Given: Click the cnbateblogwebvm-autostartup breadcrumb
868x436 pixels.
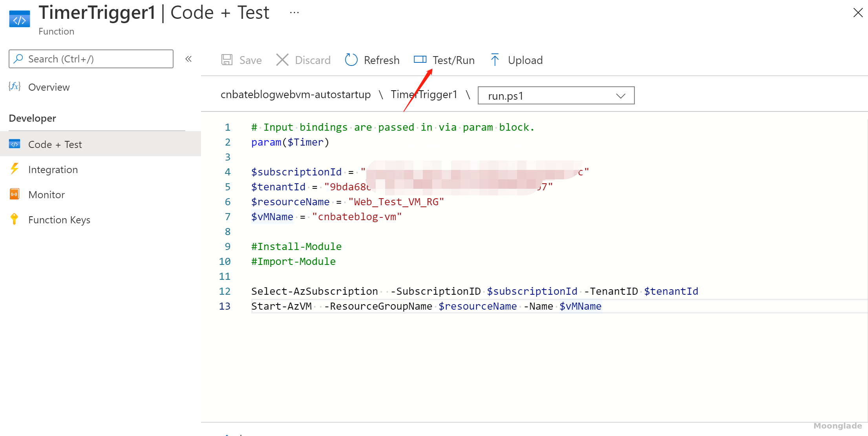Looking at the screenshot, I should (x=296, y=95).
